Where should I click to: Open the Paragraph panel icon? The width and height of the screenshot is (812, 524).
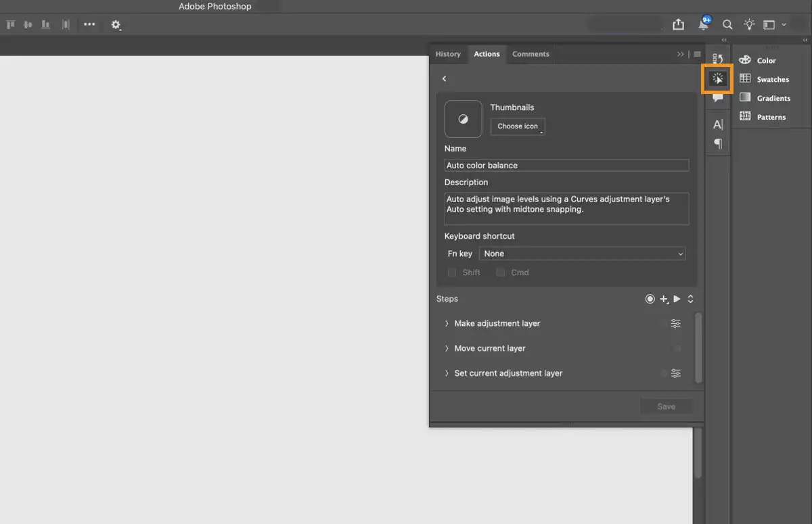point(718,143)
